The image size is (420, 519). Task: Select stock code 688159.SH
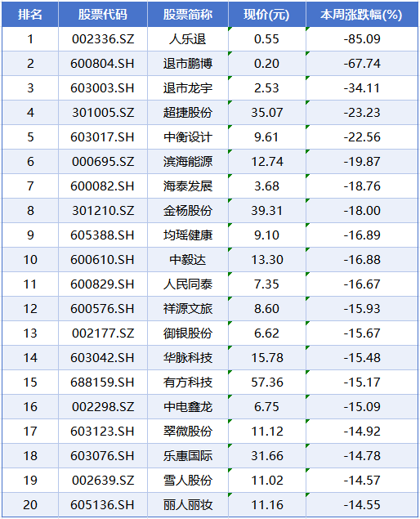(x=103, y=383)
